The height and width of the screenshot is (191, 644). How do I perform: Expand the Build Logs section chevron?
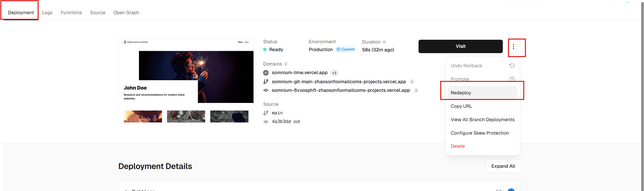(126, 190)
